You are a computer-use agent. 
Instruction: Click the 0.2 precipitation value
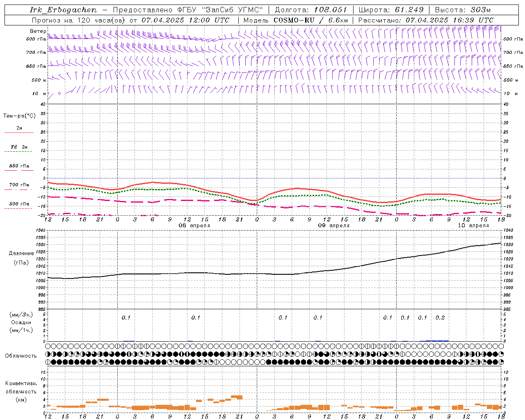coord(440,317)
